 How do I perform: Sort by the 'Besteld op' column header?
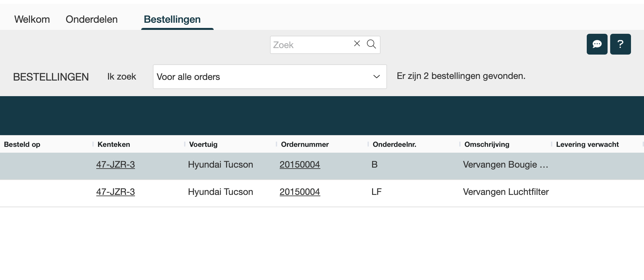(x=22, y=145)
